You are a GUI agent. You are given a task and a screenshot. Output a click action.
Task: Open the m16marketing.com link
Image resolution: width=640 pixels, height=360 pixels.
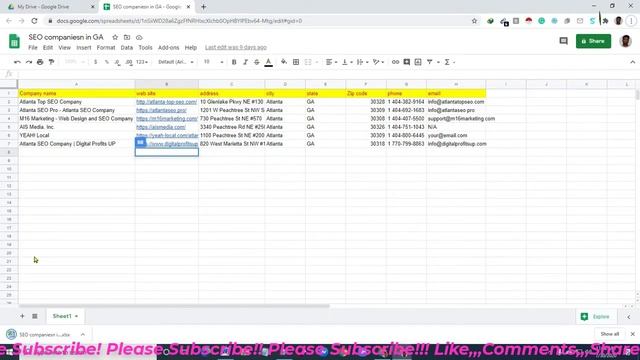[167, 119]
